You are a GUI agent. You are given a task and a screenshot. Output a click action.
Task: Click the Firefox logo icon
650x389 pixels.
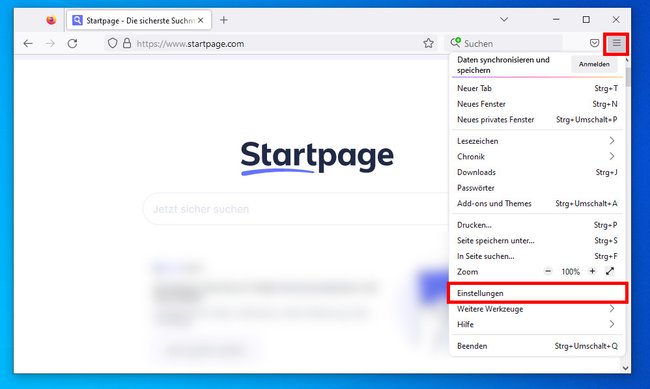click(51, 20)
